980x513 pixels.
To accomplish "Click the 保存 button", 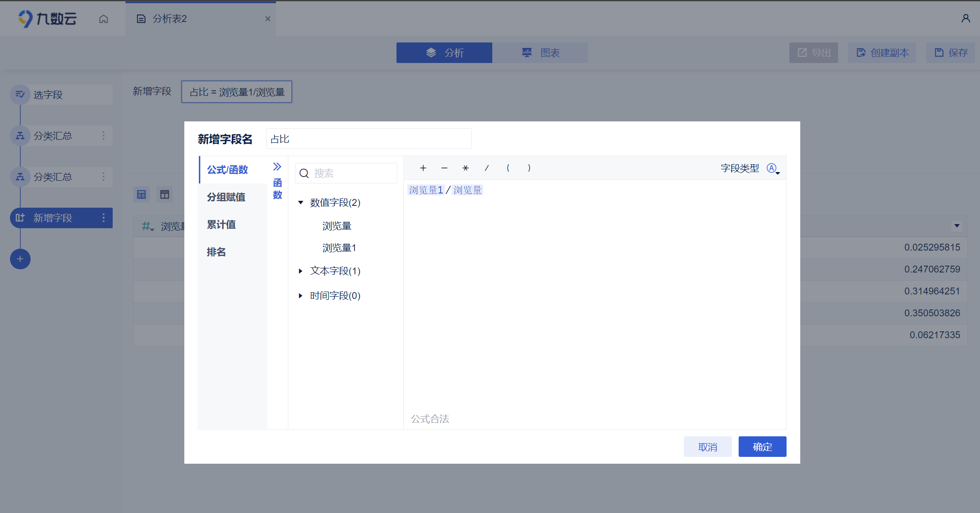I will (950, 53).
